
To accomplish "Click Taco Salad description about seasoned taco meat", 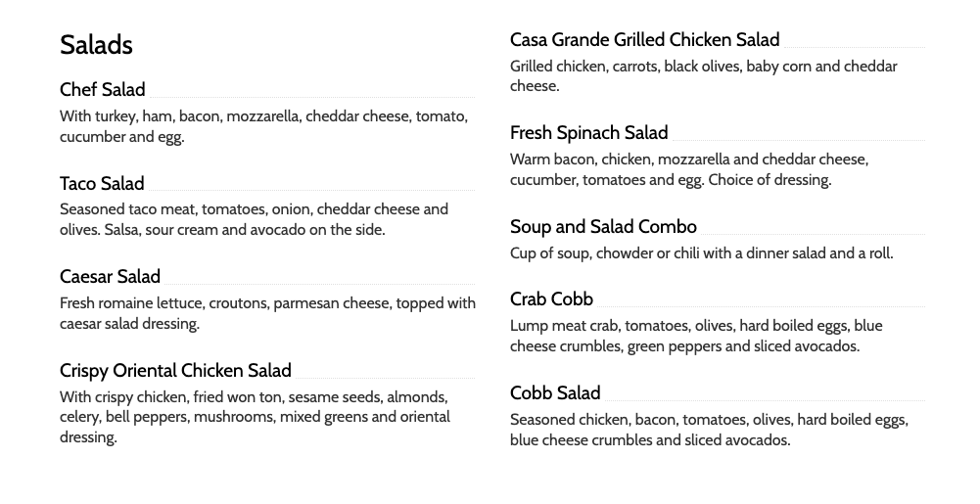I will (255, 220).
